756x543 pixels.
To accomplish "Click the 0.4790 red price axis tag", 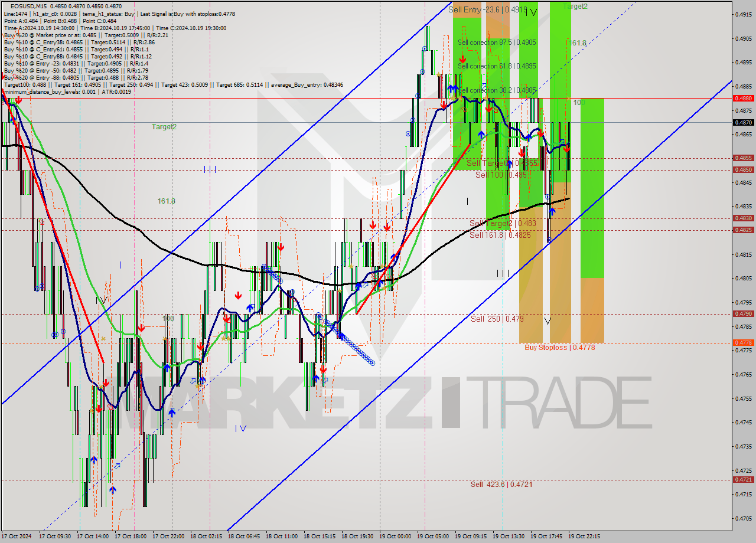I will (x=743, y=314).
